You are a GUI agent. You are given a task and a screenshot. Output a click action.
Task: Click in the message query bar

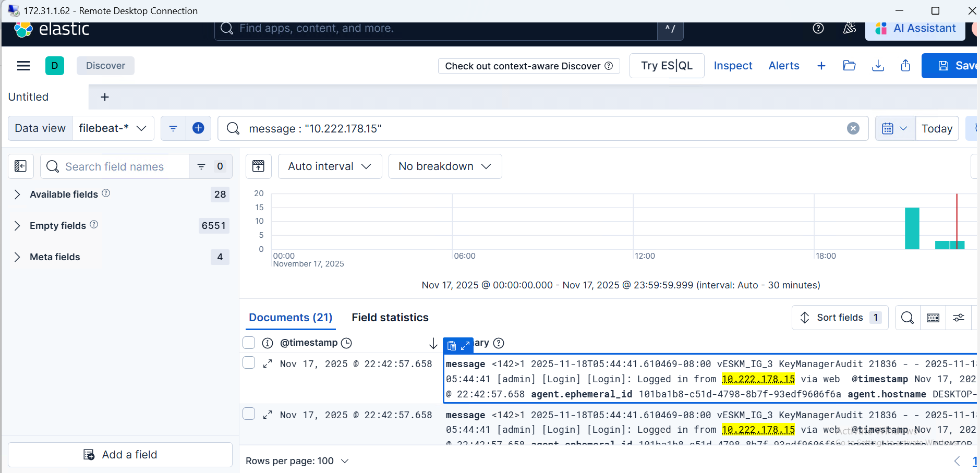coord(542,128)
